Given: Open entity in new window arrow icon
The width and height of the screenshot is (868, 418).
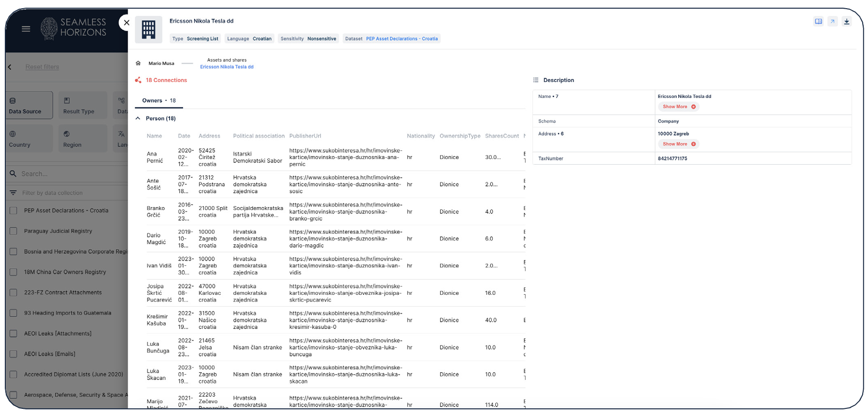Looking at the screenshot, I should pos(832,21).
